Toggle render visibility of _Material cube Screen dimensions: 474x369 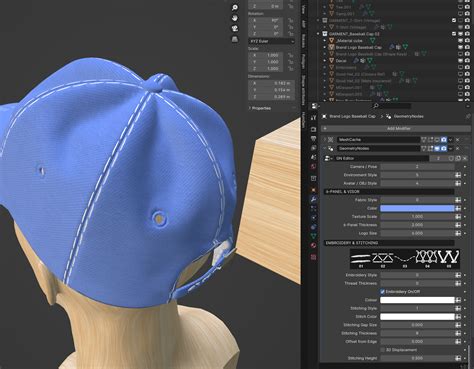pyautogui.click(x=467, y=41)
